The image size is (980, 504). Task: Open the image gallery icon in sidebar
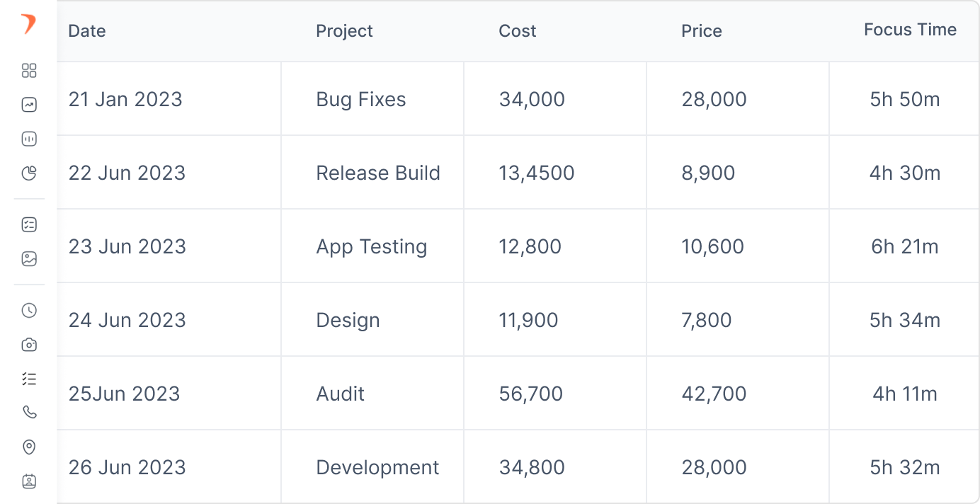(29, 259)
